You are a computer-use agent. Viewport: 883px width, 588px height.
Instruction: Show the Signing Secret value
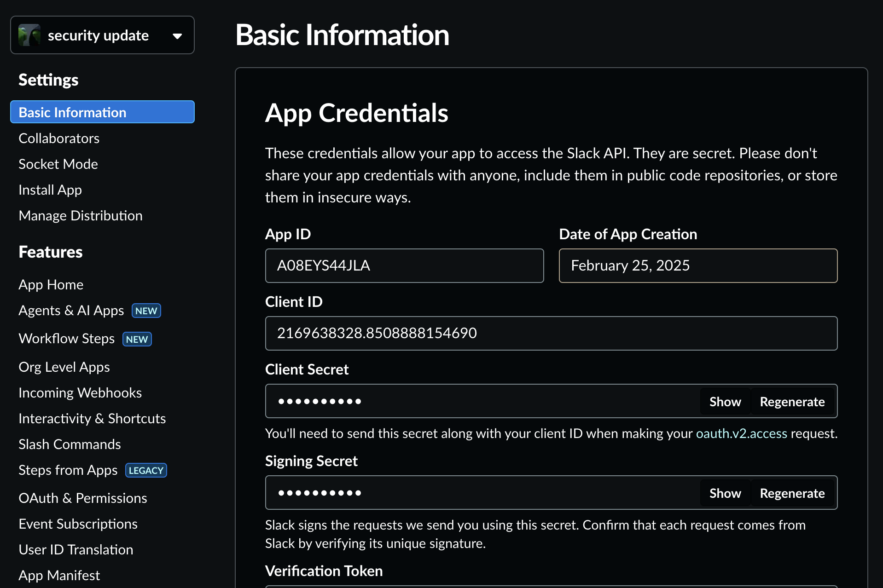(725, 493)
